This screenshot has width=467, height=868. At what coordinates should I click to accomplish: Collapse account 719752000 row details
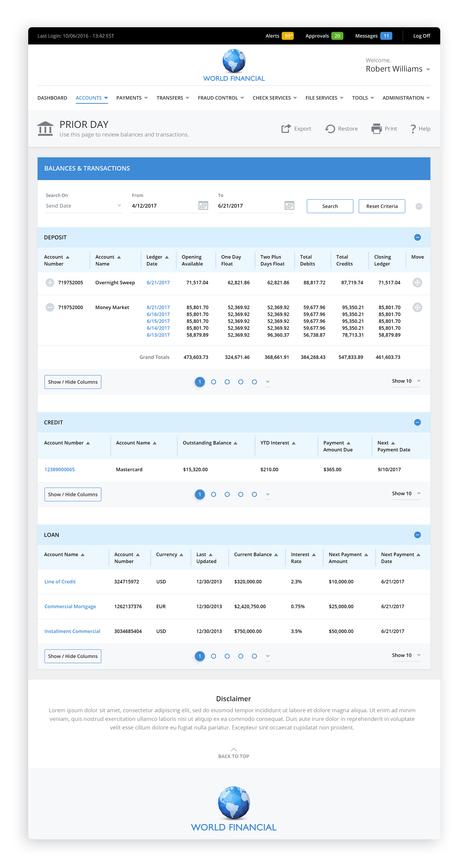coord(50,307)
